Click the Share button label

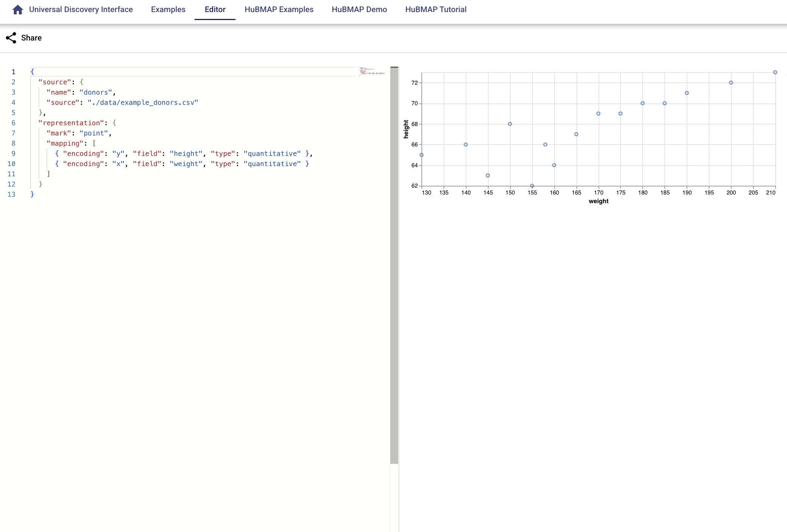[x=31, y=38]
